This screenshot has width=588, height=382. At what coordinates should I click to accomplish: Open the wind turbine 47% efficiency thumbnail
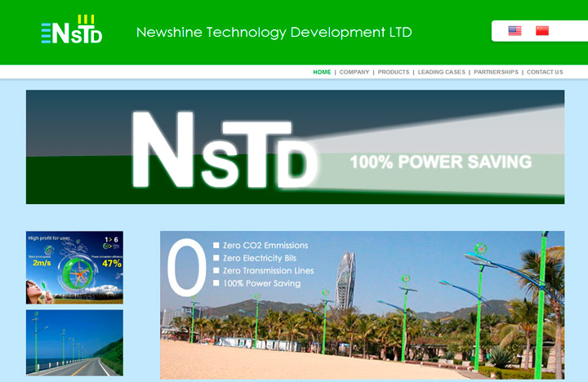point(74,267)
